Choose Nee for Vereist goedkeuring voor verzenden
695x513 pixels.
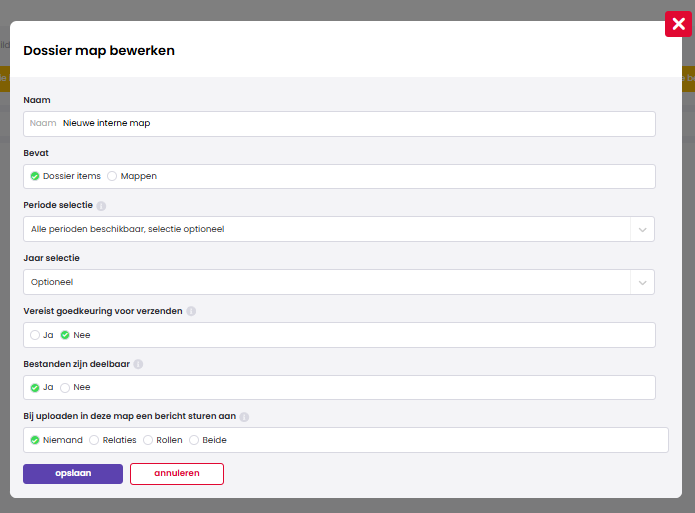(x=65, y=335)
